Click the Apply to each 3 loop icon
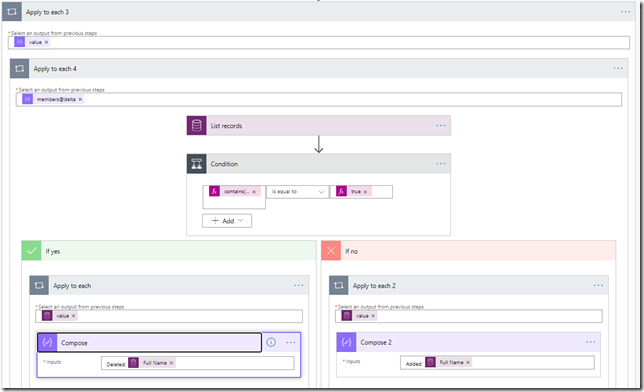 12,12
